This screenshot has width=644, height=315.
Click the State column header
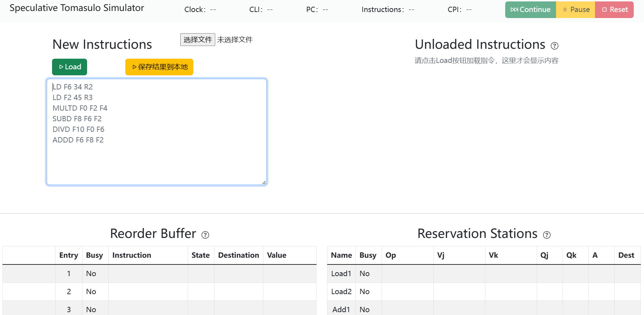coord(201,255)
